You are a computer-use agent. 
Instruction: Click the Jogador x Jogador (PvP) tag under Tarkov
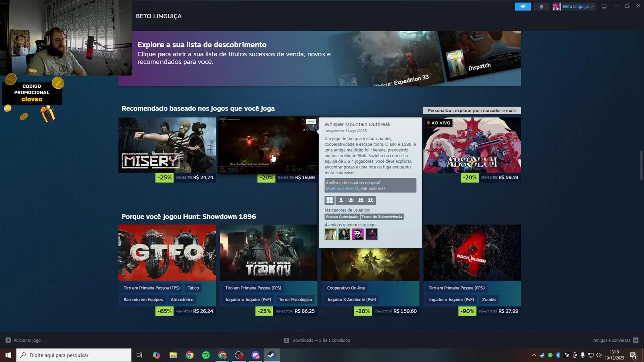click(x=248, y=299)
